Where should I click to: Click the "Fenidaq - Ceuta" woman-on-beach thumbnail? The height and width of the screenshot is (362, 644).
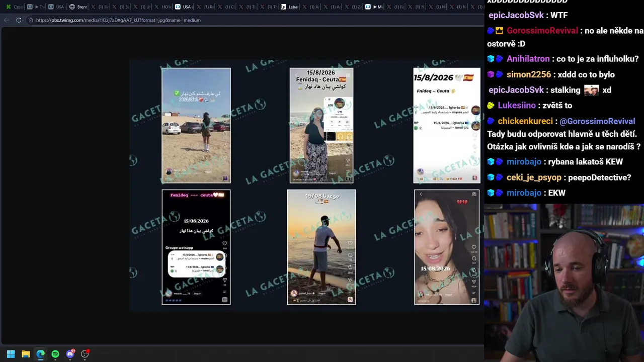[321, 125]
